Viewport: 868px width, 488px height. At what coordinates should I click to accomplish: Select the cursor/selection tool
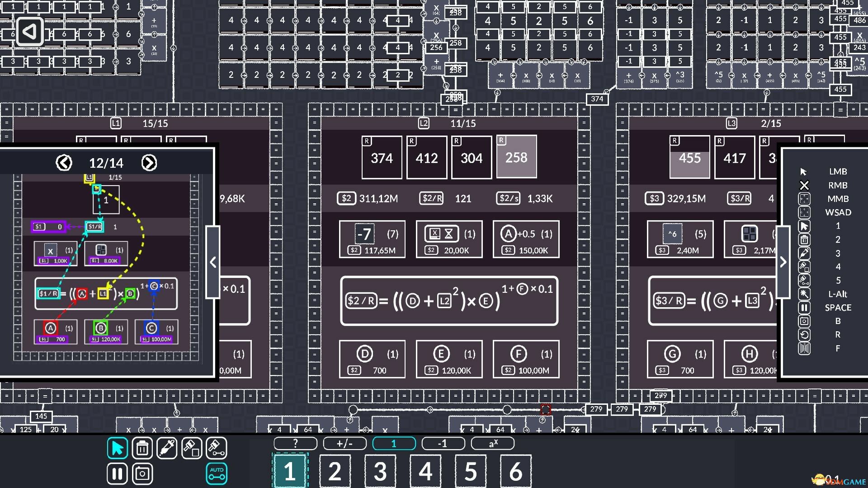(x=117, y=448)
